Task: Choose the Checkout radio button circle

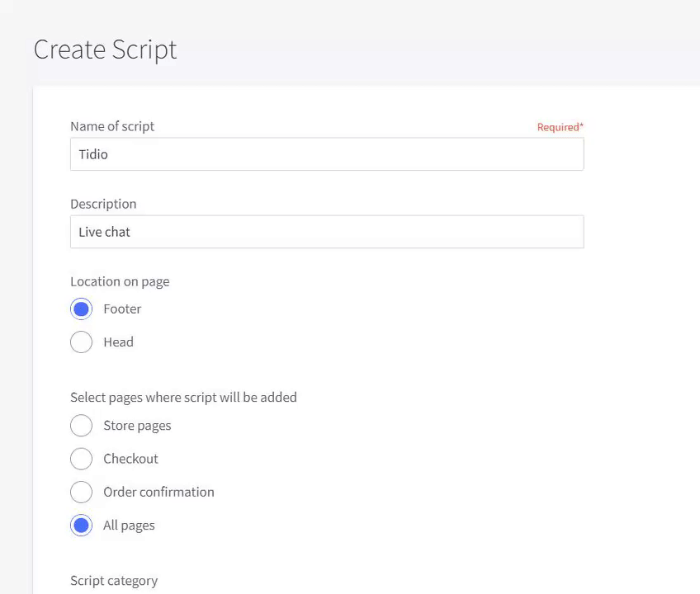Action: 81,459
